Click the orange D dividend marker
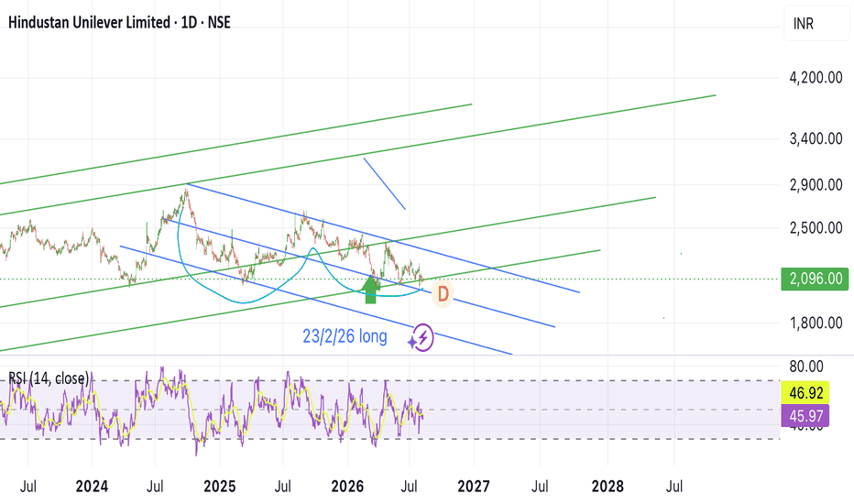Image resolution: width=854 pixels, height=504 pixels. click(443, 294)
